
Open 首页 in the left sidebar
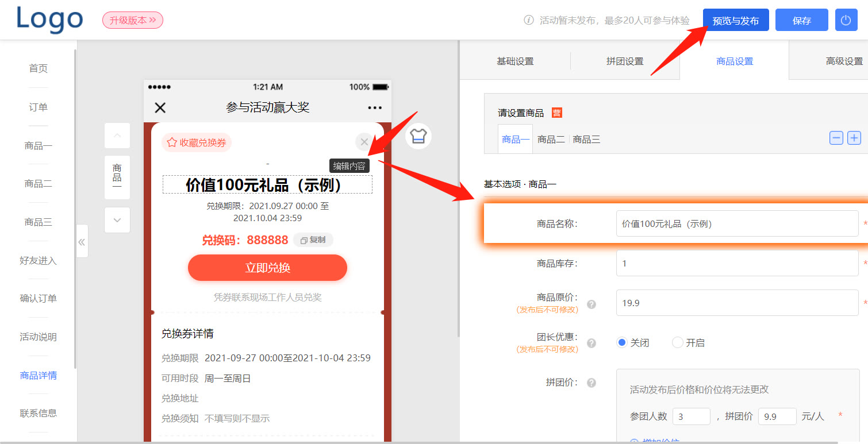coord(38,68)
